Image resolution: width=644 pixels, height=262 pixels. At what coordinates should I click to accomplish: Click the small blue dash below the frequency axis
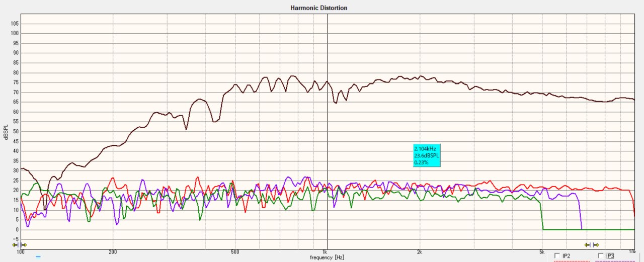pyautogui.click(x=38, y=256)
